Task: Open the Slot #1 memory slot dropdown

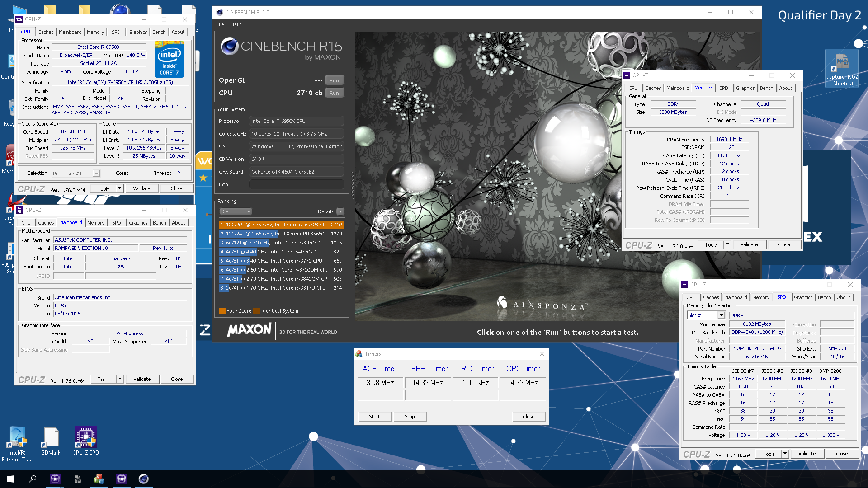Action: 706,315
